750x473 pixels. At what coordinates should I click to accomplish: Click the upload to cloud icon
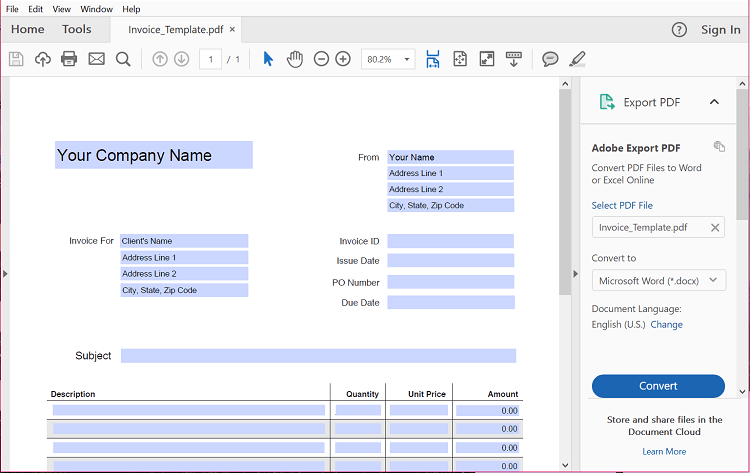coord(43,59)
